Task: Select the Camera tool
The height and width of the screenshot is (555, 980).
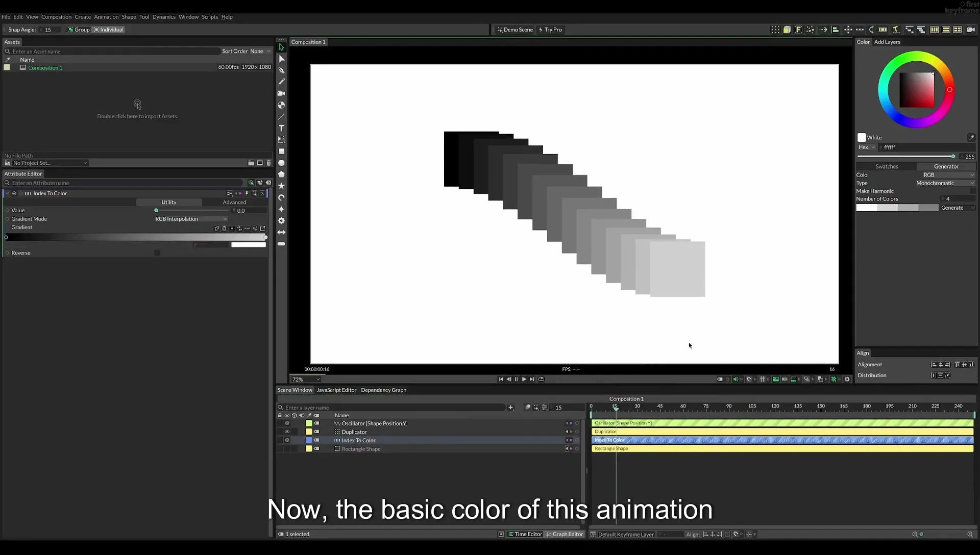Action: 281,93
